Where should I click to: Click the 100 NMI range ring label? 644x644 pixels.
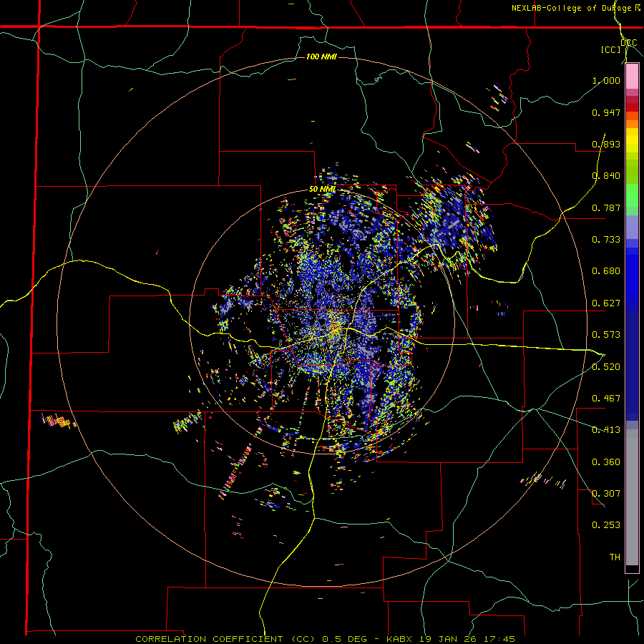[x=321, y=57]
